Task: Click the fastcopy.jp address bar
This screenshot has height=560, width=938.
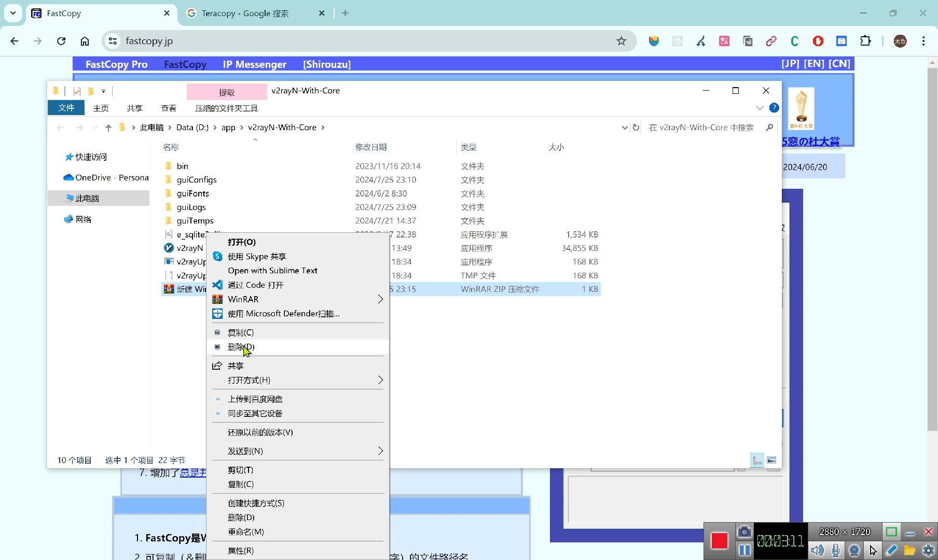Action: [363, 41]
